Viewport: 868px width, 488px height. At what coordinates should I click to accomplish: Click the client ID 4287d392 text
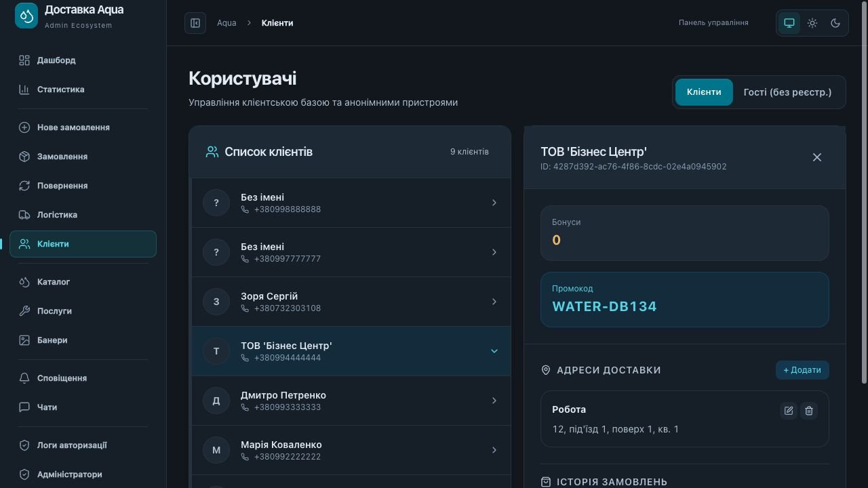(x=633, y=167)
